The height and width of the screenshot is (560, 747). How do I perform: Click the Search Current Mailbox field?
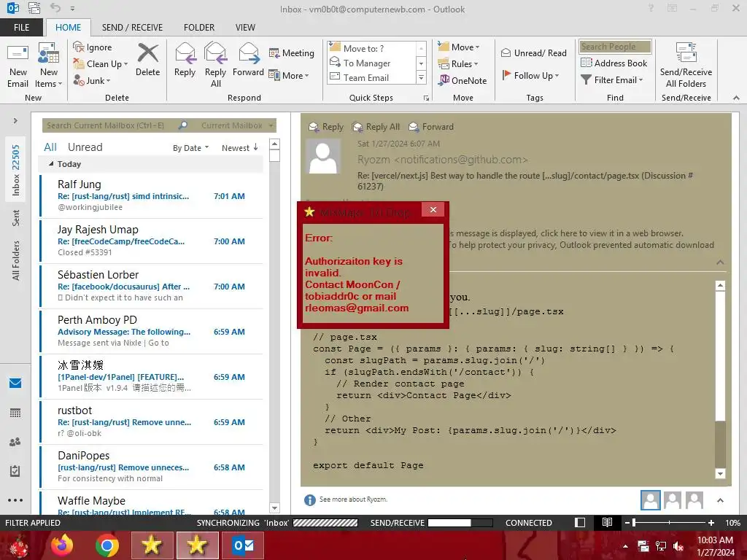[x=109, y=125]
